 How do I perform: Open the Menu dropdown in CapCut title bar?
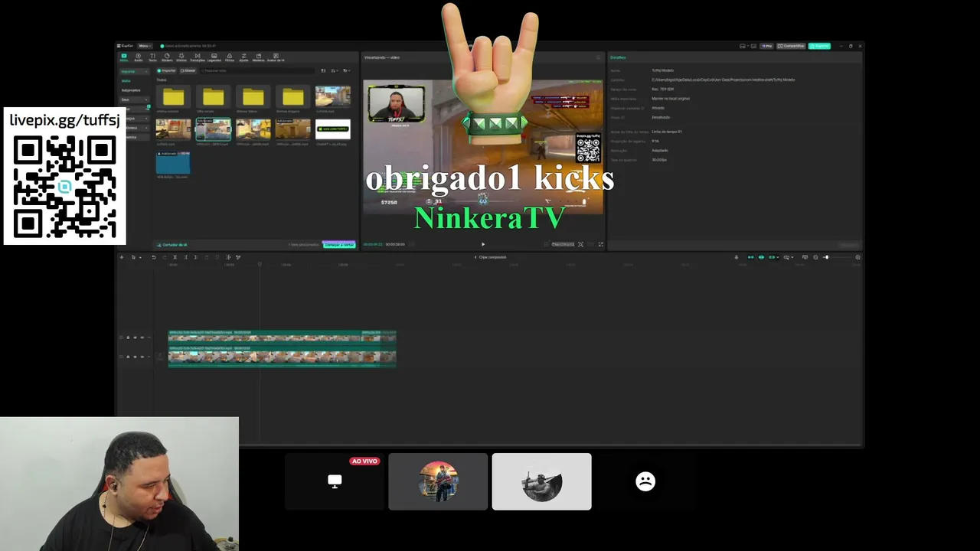144,46
